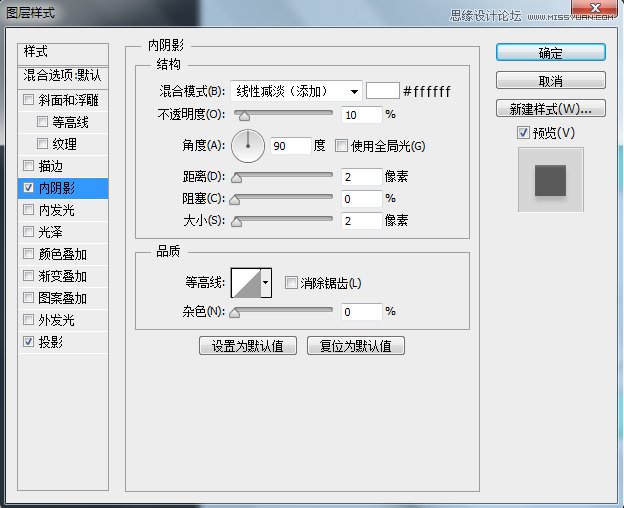Uncheck the 内阴影 style checkbox
The width and height of the screenshot is (624, 508).
coord(28,187)
